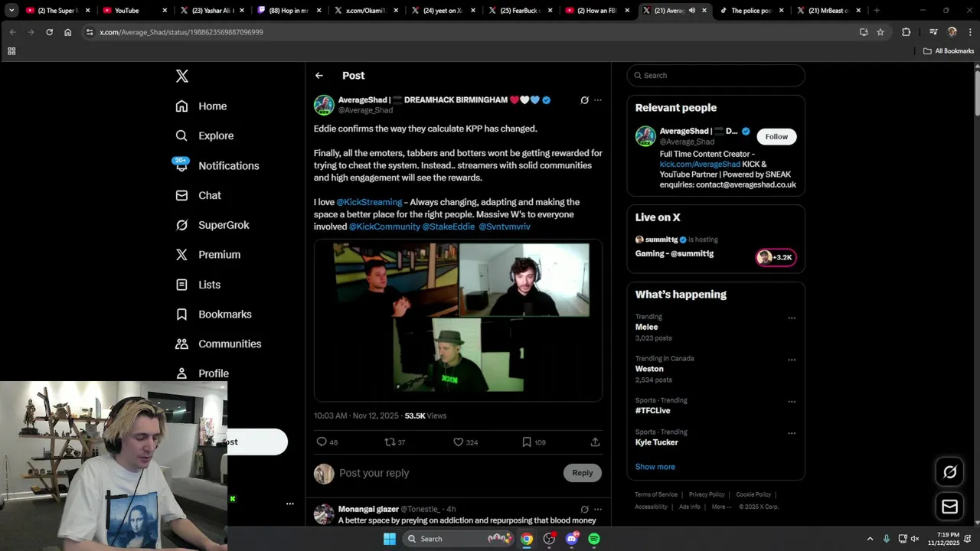Open Bookmarks in the X sidebar
Viewport: 980px width, 551px height.
coord(214,315)
